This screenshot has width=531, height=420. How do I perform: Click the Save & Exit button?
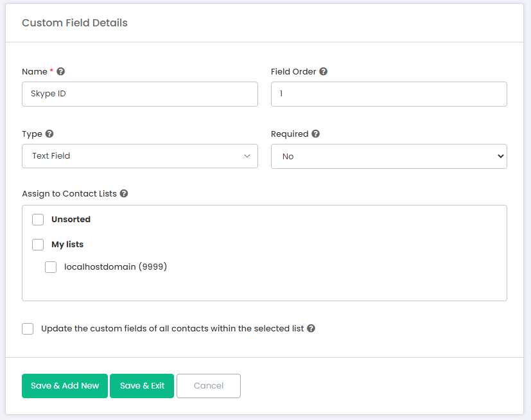coord(142,386)
